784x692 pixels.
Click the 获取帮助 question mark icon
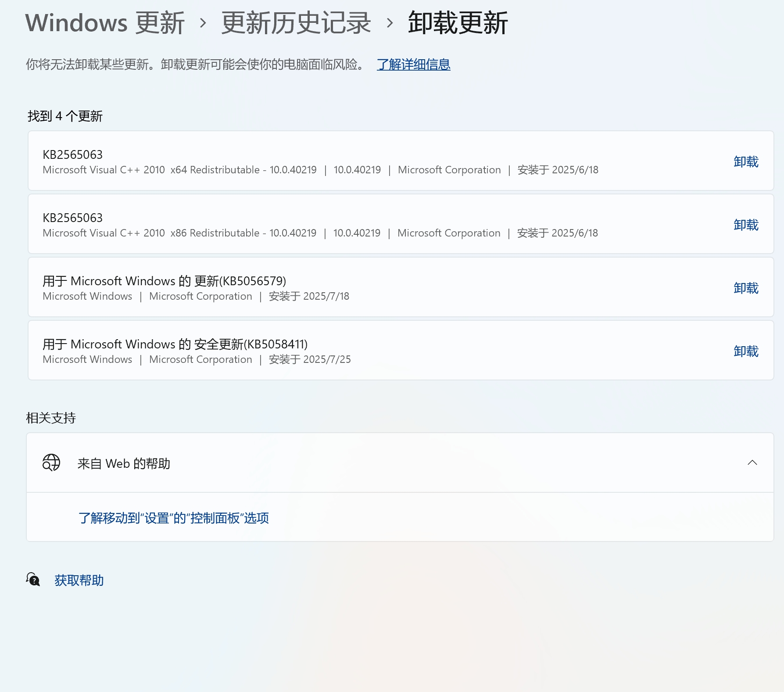pos(32,580)
